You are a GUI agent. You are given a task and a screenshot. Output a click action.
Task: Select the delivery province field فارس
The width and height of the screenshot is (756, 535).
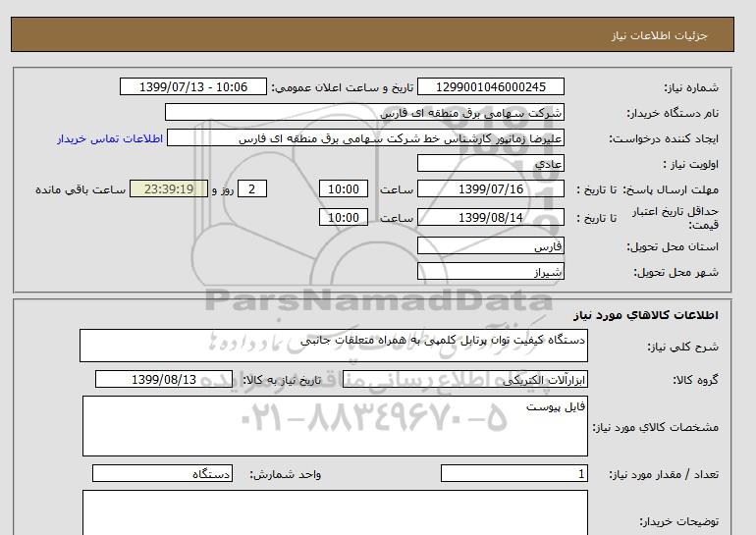(x=490, y=245)
